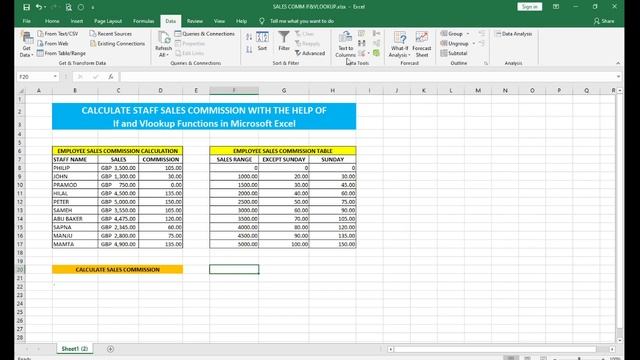This screenshot has width=640, height=360.
Task: Open the Manage Data Model green icon
Action: [x=376, y=53]
